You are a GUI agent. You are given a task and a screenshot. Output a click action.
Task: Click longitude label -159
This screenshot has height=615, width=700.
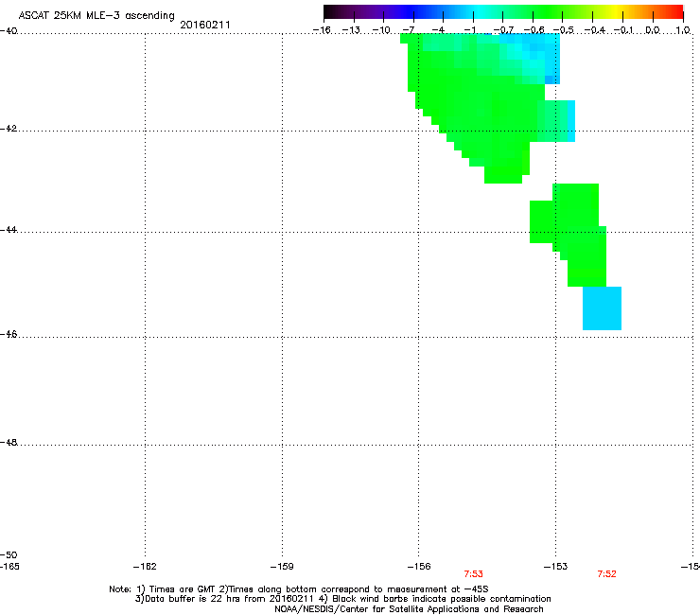pos(282,567)
